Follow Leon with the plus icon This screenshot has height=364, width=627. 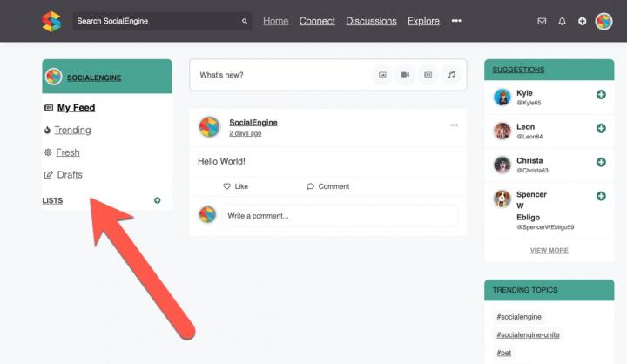coord(601,128)
